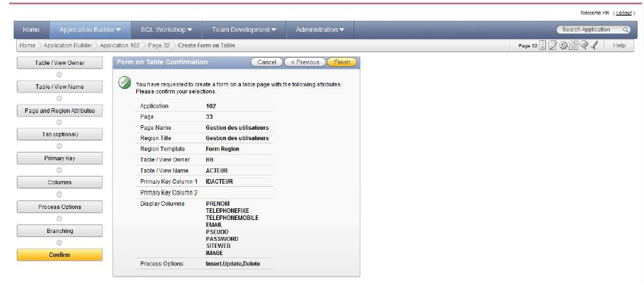Cancel the form creation wizard
This screenshot has height=292, width=644.
pos(267,62)
